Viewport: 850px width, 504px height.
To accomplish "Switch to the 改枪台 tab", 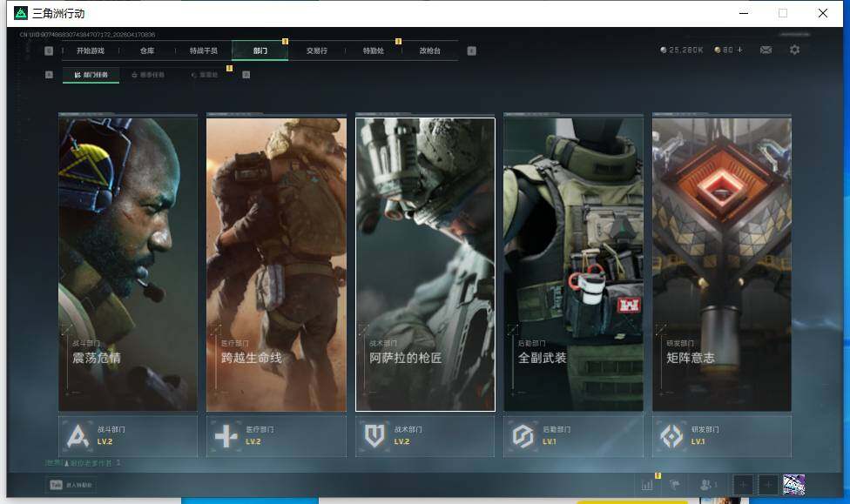I will [x=430, y=50].
